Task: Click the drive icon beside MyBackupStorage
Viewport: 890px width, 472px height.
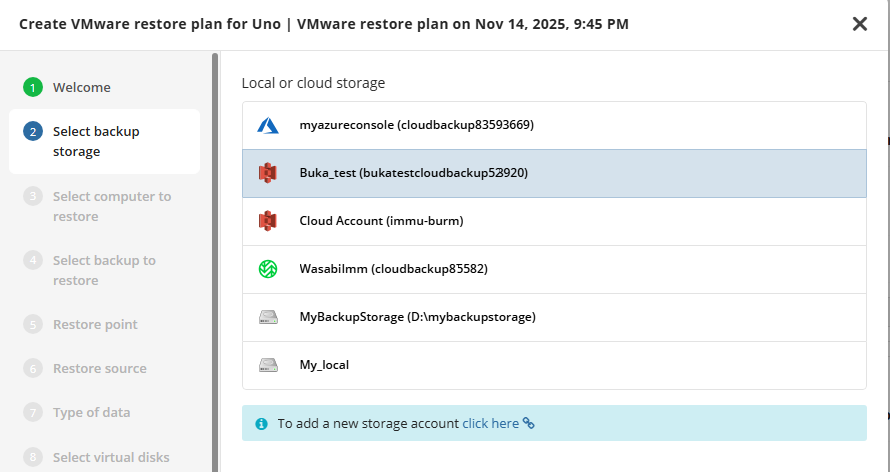Action: pyautogui.click(x=267, y=317)
